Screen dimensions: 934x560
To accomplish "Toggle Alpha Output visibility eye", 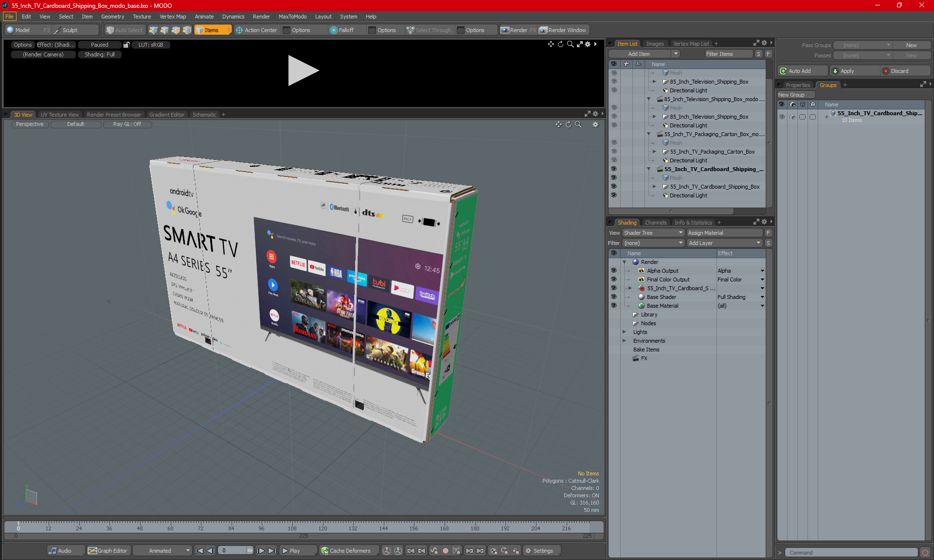I will tap(613, 271).
